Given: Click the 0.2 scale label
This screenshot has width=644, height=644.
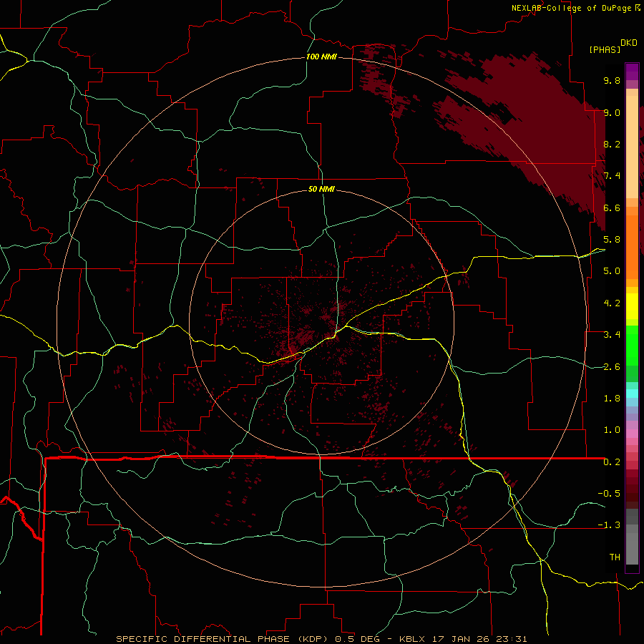Looking at the screenshot, I should (x=612, y=462).
